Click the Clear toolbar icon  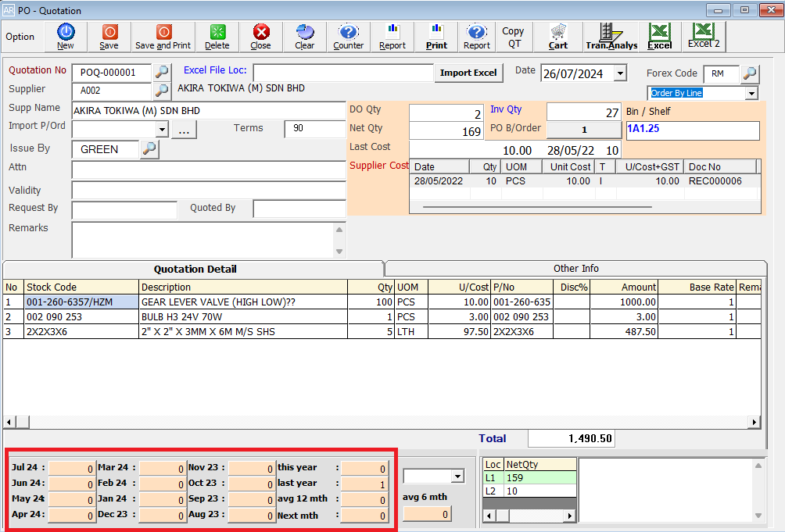[304, 37]
